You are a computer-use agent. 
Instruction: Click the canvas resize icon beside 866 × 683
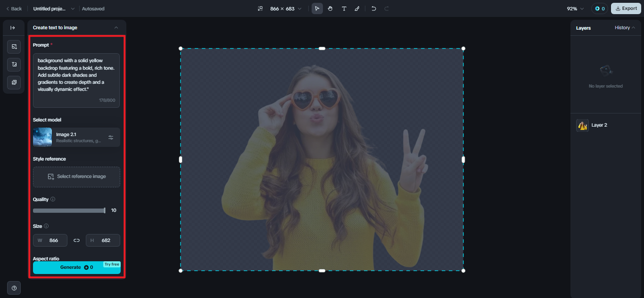point(260,9)
